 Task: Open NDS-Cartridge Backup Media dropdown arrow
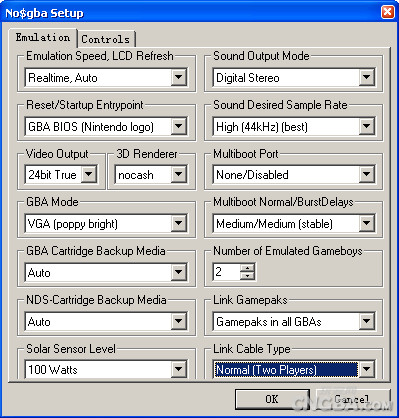[x=179, y=321]
